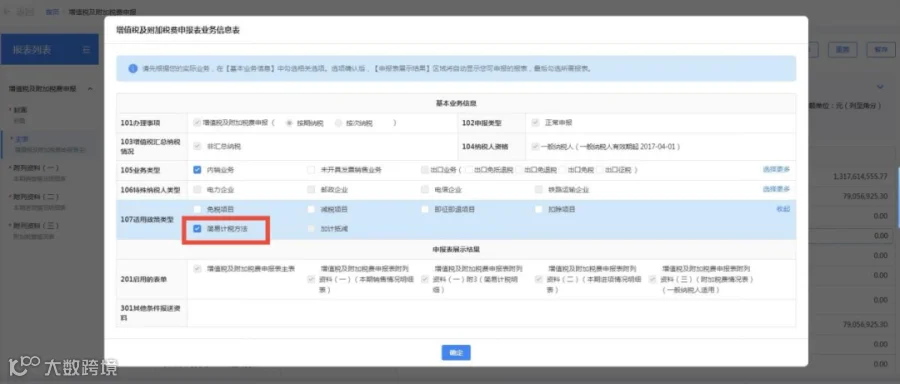Check the 出口免税 checkbox
900x384 pixels.
[562, 169]
